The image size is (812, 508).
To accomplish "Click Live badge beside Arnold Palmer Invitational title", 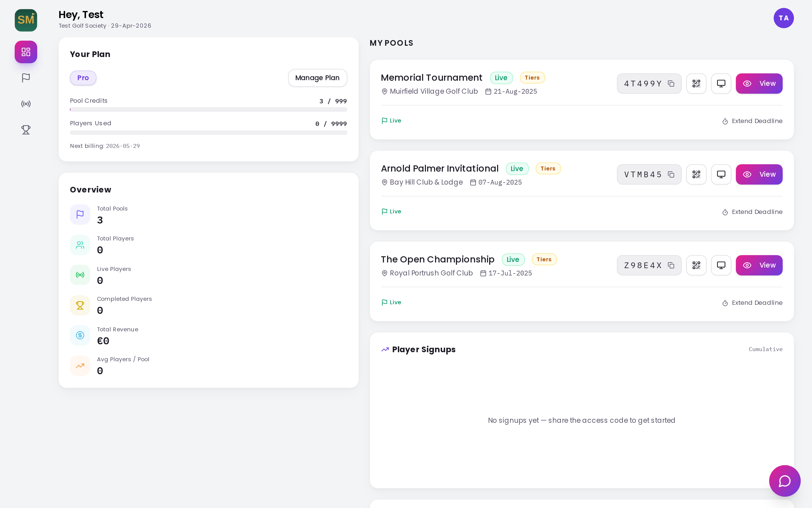I will [517, 169].
